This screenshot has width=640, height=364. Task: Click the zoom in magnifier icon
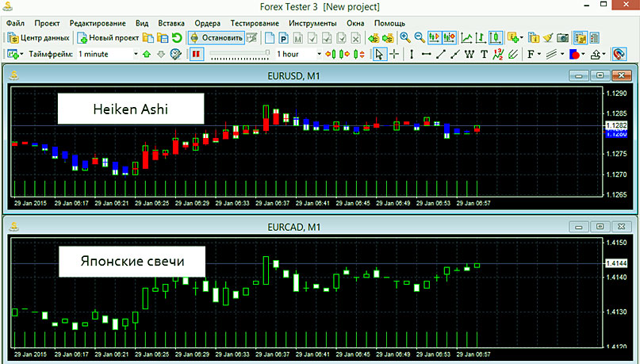pos(404,37)
